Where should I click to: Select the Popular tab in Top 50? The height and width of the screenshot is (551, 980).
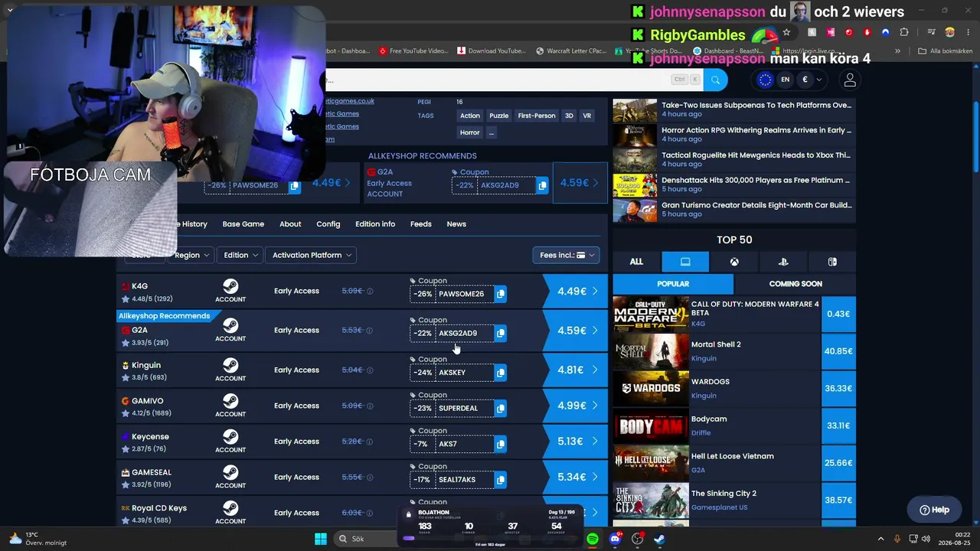[673, 284]
